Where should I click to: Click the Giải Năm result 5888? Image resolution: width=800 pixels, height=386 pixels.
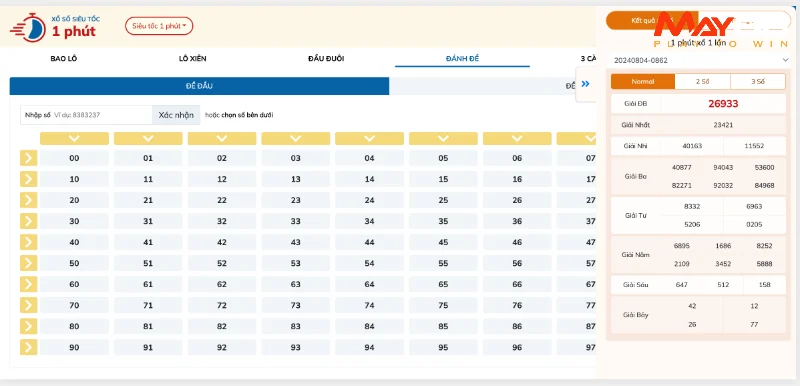764,264
